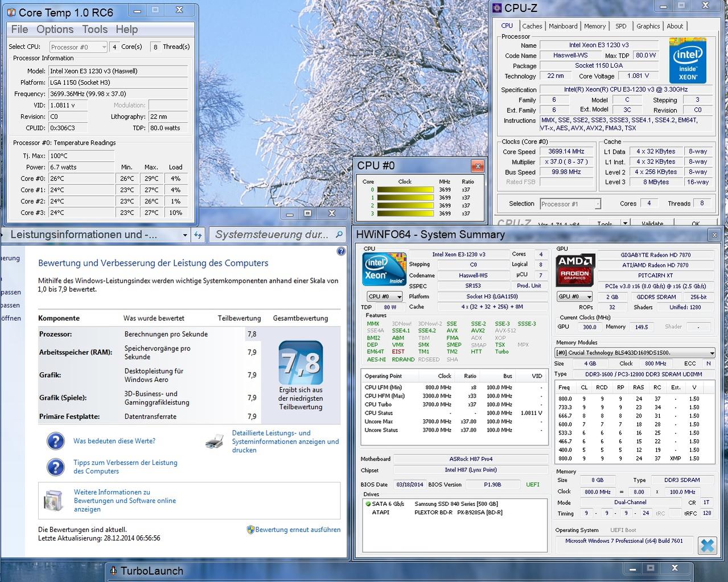Click search magnifier icon in Systemsteuerung field

tap(339, 234)
